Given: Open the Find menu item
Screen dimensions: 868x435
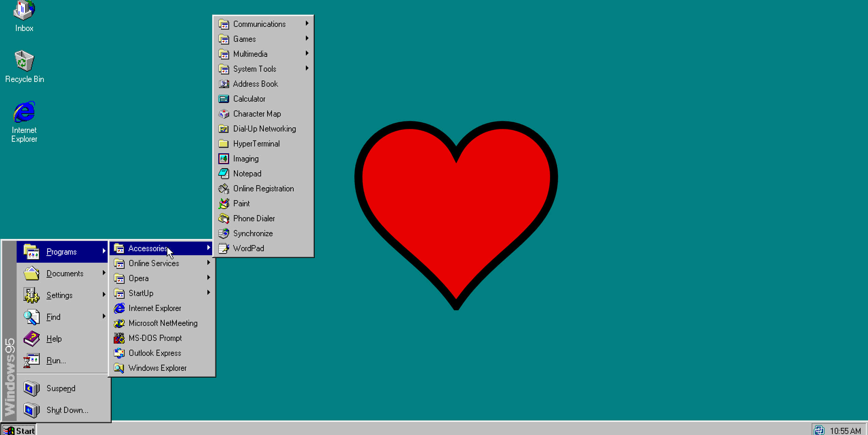Looking at the screenshot, I should (x=62, y=317).
